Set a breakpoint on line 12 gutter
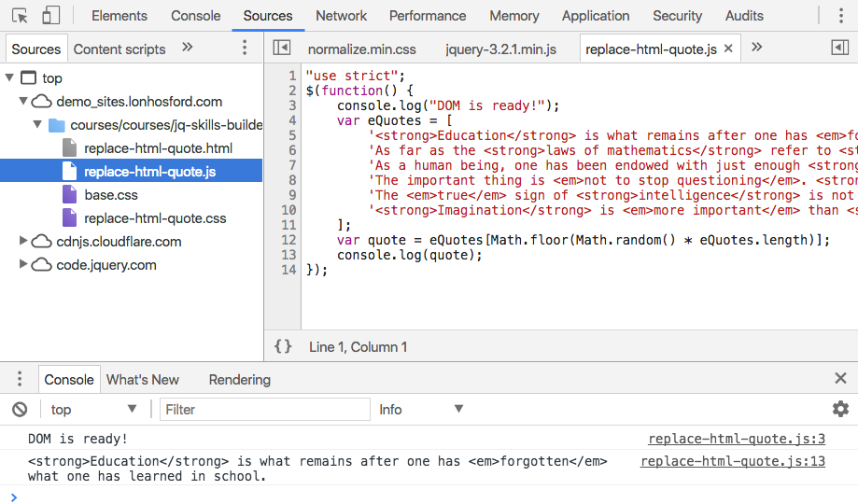 coord(288,240)
